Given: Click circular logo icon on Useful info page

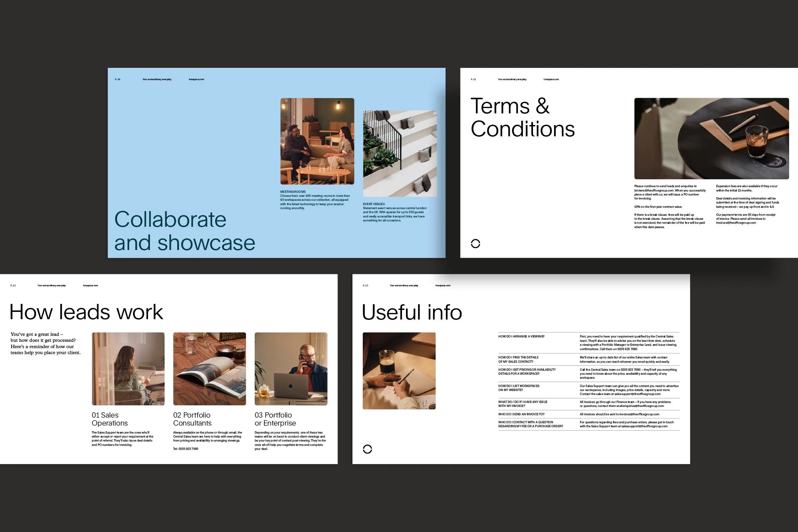Looking at the screenshot, I should click(367, 449).
